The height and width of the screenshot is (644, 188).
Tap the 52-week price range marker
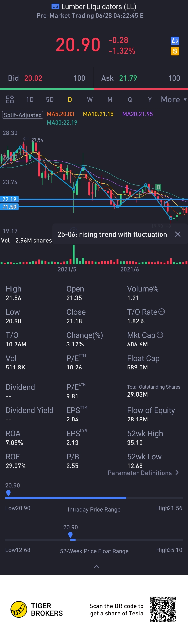coord(70,535)
